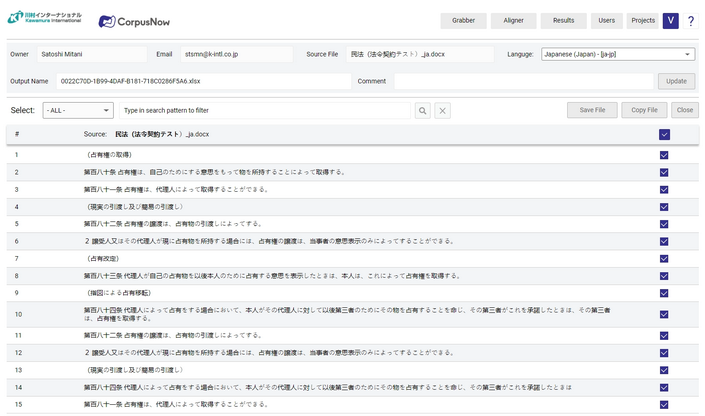Toggle the select-all checkbox in header
This screenshot has width=705, height=416.
coord(664,134)
